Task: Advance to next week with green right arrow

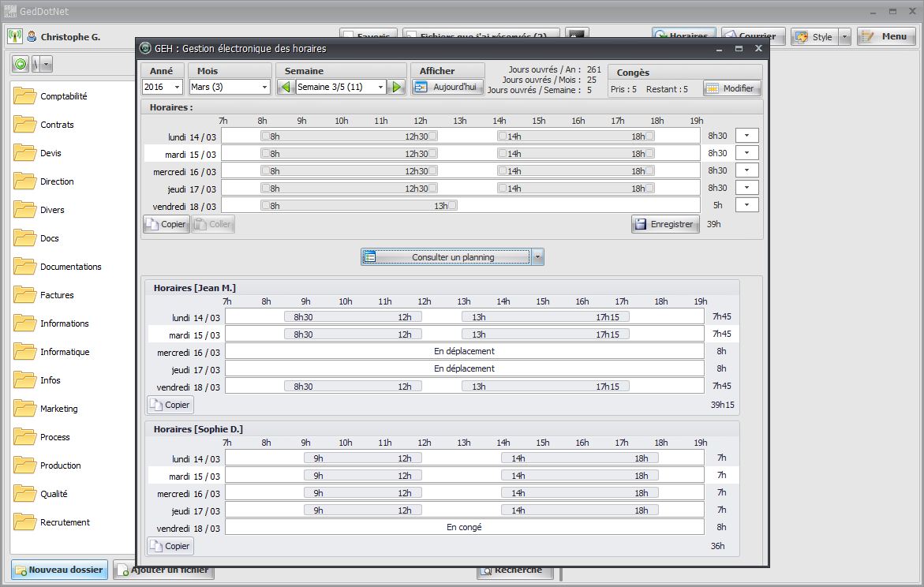Action: click(x=397, y=87)
